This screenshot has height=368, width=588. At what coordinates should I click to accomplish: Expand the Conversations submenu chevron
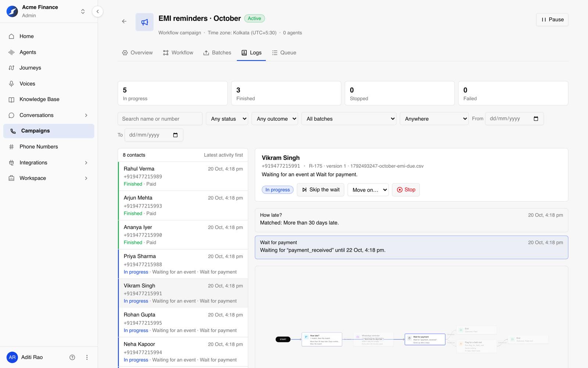[x=86, y=115]
